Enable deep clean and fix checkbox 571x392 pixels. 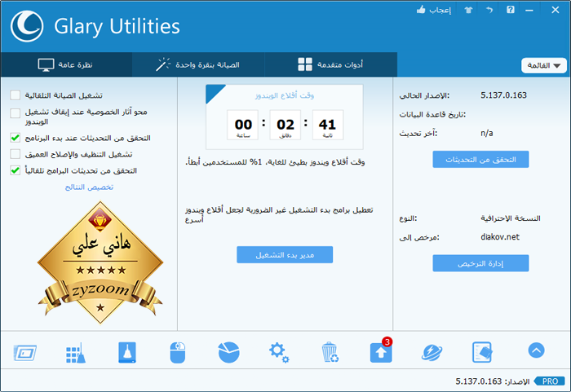(x=15, y=154)
